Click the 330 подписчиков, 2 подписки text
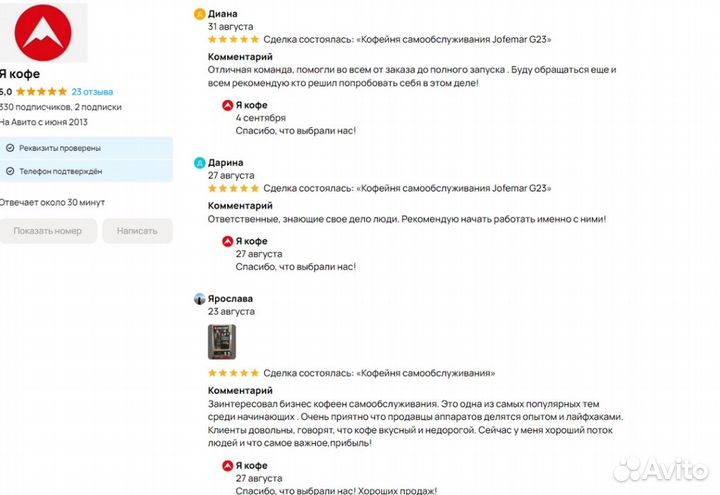The height and width of the screenshot is (495, 720). pos(60,106)
